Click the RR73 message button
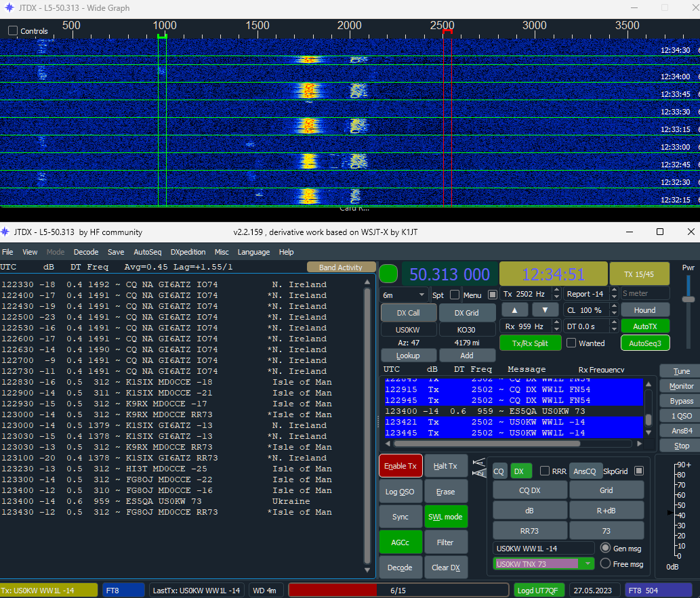The width and height of the screenshot is (700, 598). pyautogui.click(x=529, y=530)
